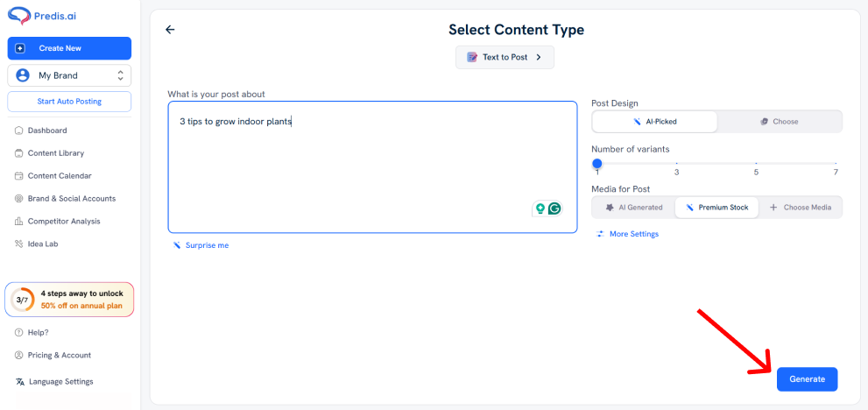Expand More Settings

[627, 235]
